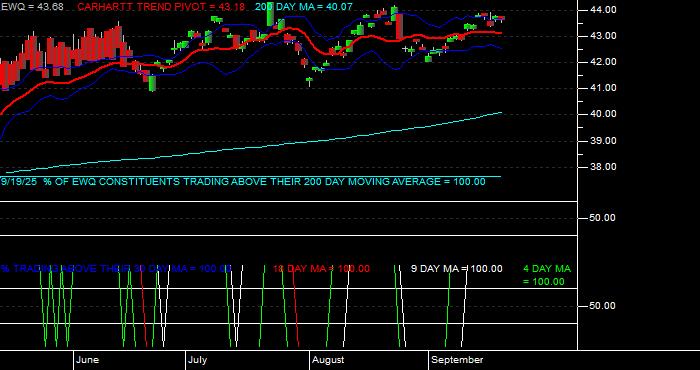The image size is (700, 370).
Task: Click the 200 DAY MA = 40.07 label
Action: pos(303,7)
